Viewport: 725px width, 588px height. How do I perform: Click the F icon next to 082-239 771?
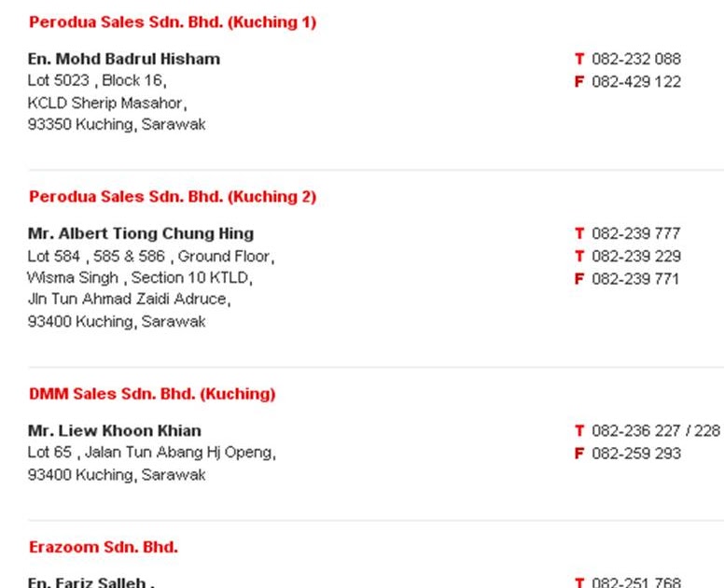tap(579, 279)
